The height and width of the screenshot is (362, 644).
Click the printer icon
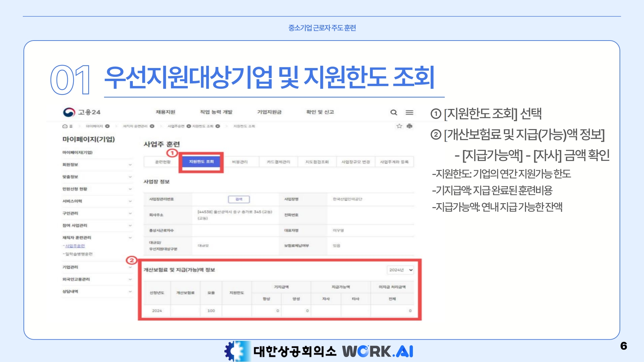409,126
